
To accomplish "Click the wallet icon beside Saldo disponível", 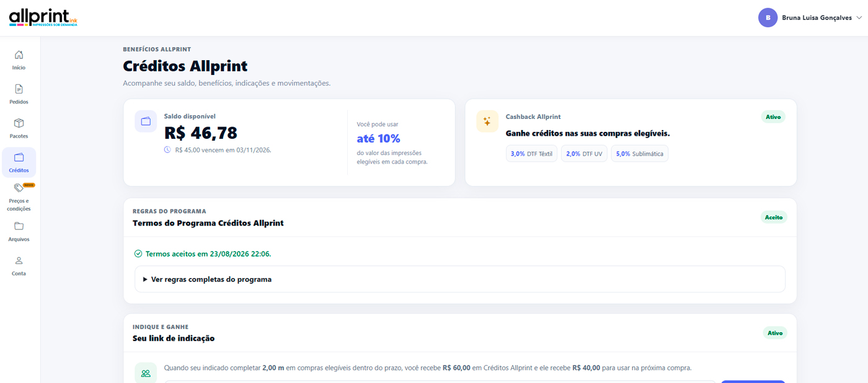I will coord(146,121).
